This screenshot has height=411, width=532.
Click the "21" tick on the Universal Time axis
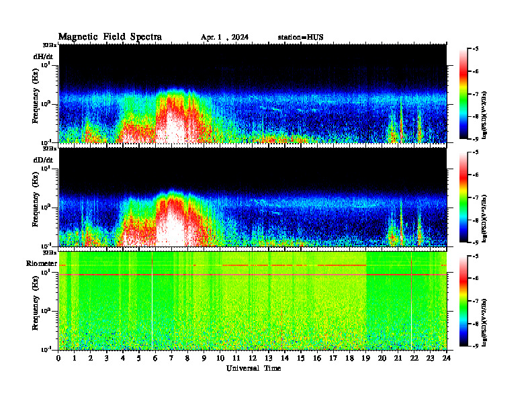click(398, 358)
